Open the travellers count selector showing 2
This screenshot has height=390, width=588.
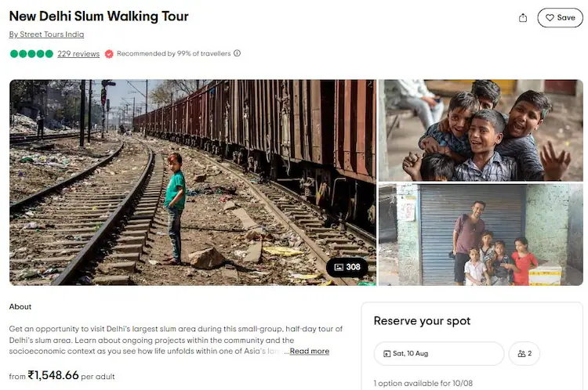coord(524,354)
